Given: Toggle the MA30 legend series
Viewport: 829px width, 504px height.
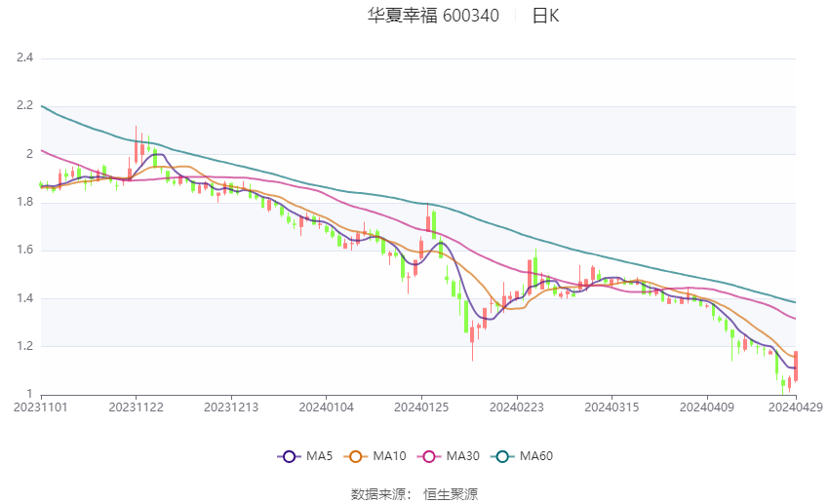Looking at the screenshot, I should point(449,456).
